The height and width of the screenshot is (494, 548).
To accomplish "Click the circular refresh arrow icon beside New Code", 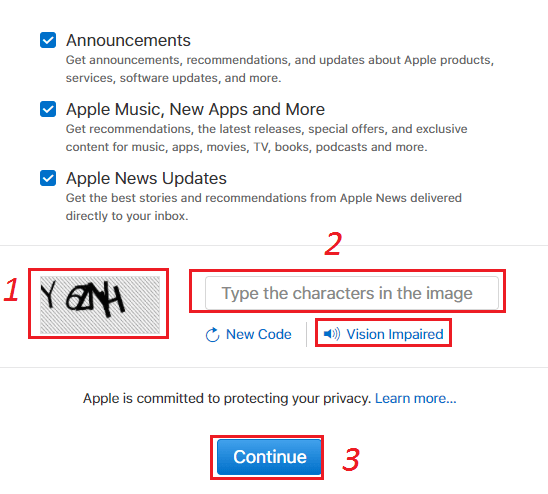I will [x=212, y=335].
